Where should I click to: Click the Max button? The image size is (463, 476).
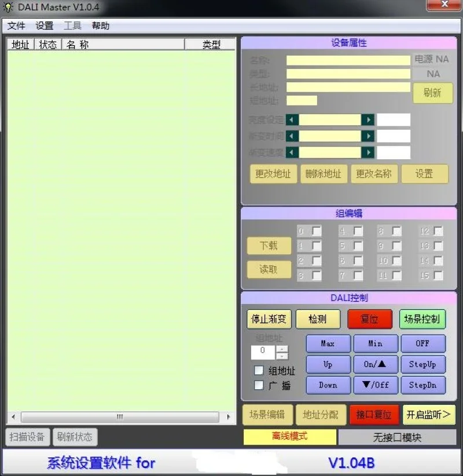tap(328, 343)
